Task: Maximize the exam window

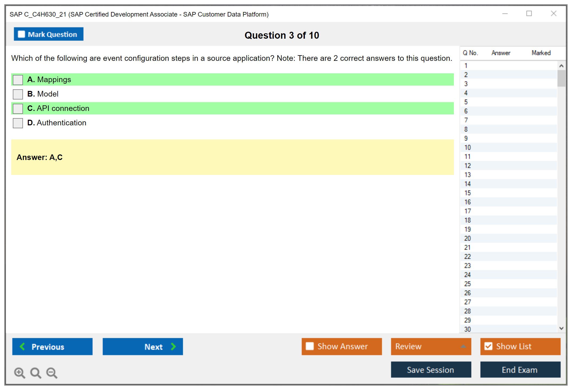Action: pyautogui.click(x=529, y=14)
